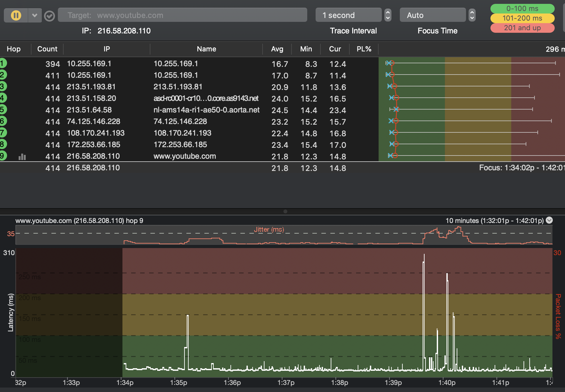Click the yellow 101-200 ms legend swatch

(522, 18)
